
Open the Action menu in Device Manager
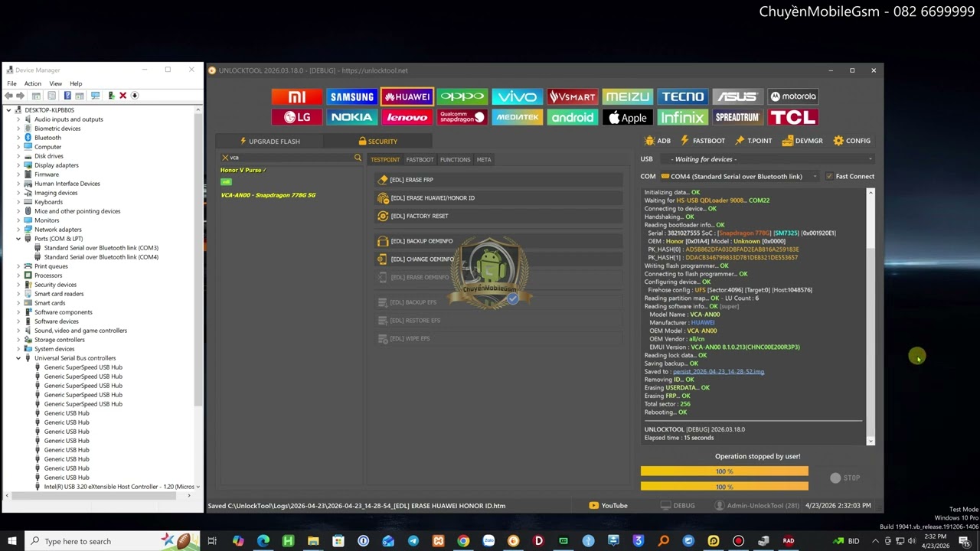point(32,83)
